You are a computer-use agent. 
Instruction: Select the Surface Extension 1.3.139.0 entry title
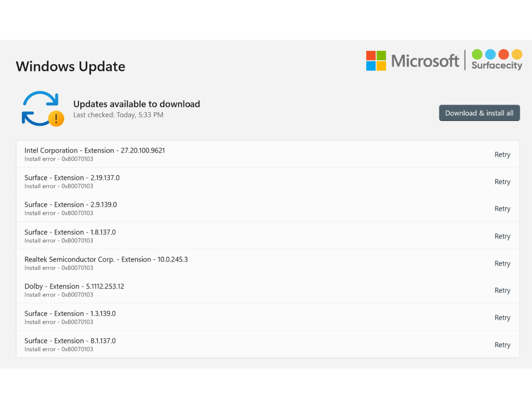coord(70,313)
